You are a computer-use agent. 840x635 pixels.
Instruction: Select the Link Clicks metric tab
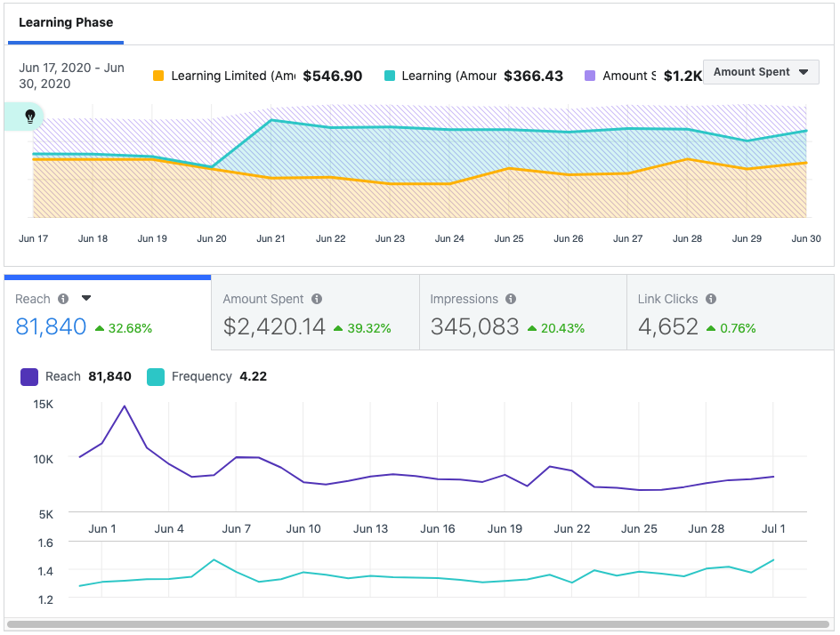coord(730,313)
